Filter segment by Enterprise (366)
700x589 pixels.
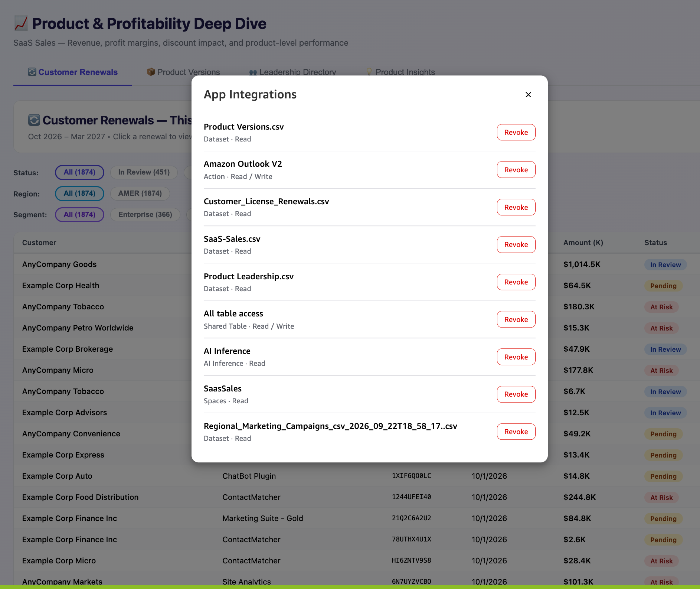145,215
